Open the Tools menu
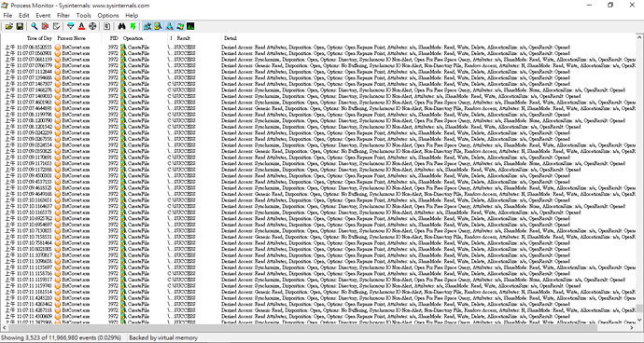The height and width of the screenshot is (343, 644). coord(83,15)
